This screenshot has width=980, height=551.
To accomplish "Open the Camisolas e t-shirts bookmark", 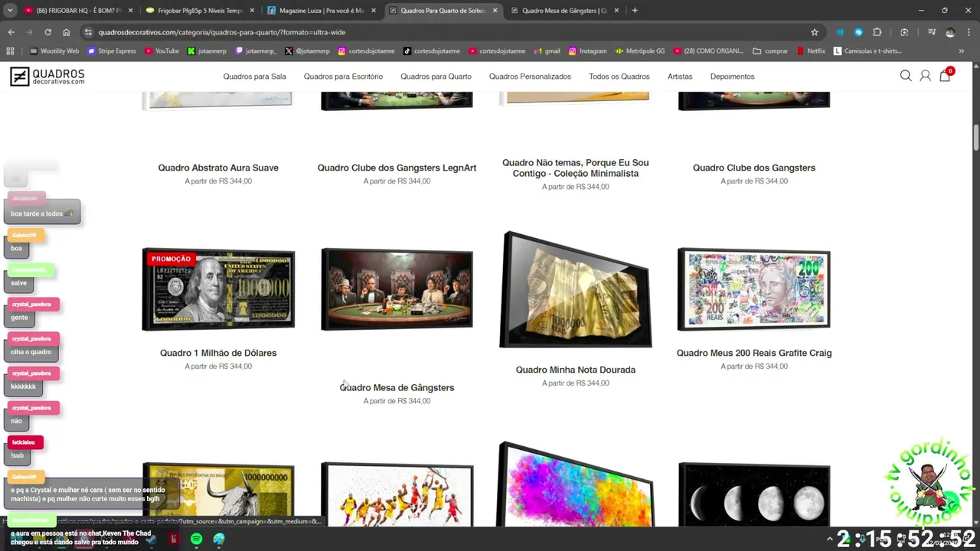I will (867, 51).
